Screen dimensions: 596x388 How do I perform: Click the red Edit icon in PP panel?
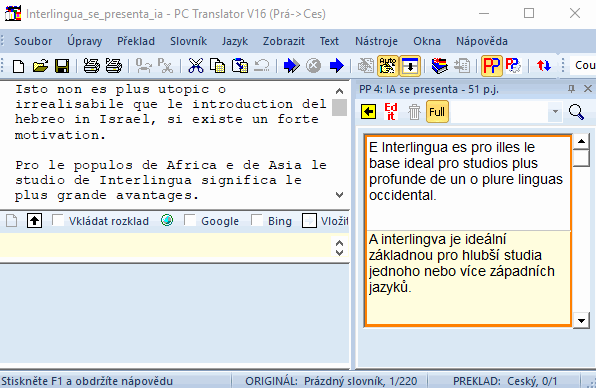coord(391,112)
